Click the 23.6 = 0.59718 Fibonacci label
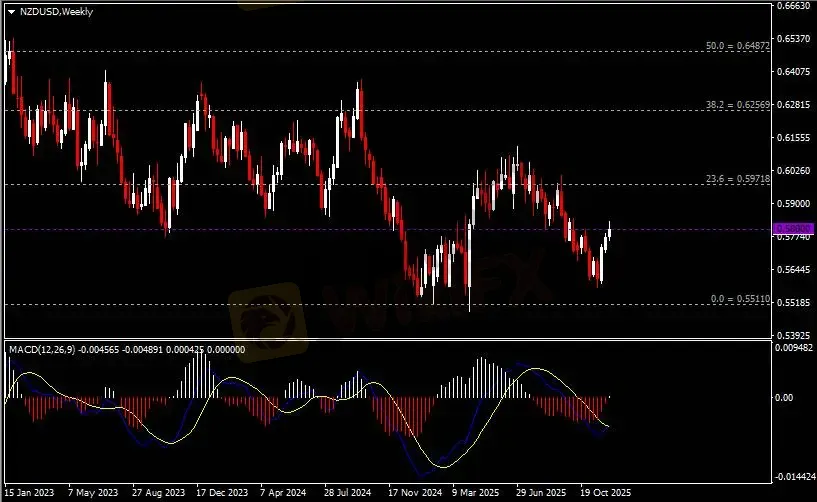This screenshot has height=502, width=817. click(739, 178)
